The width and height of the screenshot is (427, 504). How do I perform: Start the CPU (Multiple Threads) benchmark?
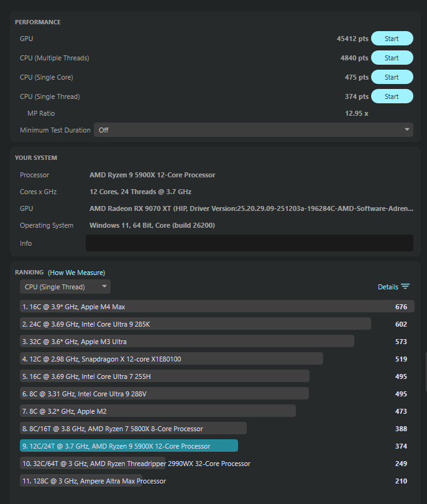(392, 58)
